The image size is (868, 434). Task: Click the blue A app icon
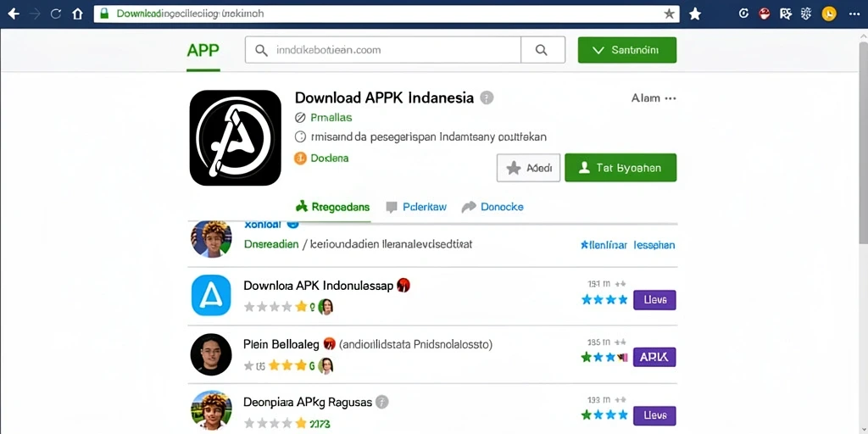point(211,295)
